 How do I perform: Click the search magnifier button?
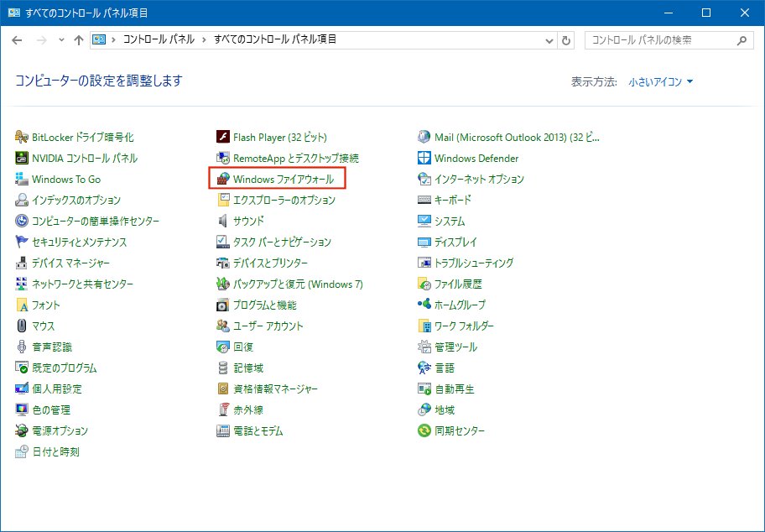pos(742,40)
